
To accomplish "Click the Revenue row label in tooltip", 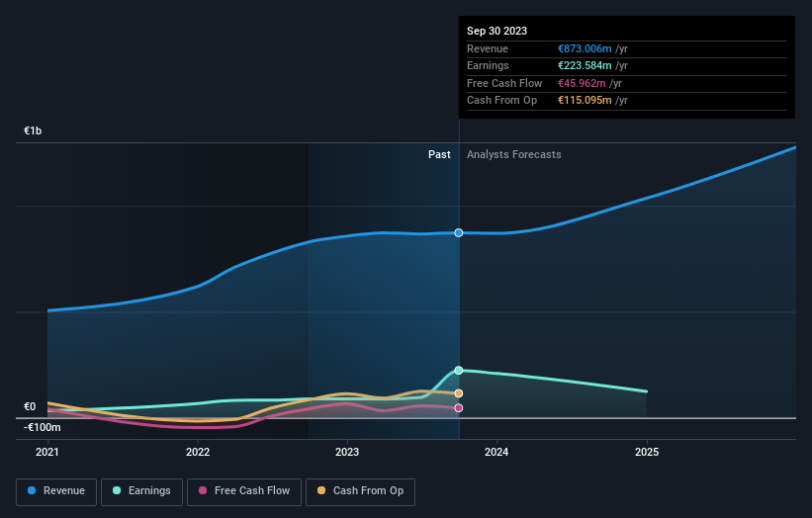I will 488,48.
